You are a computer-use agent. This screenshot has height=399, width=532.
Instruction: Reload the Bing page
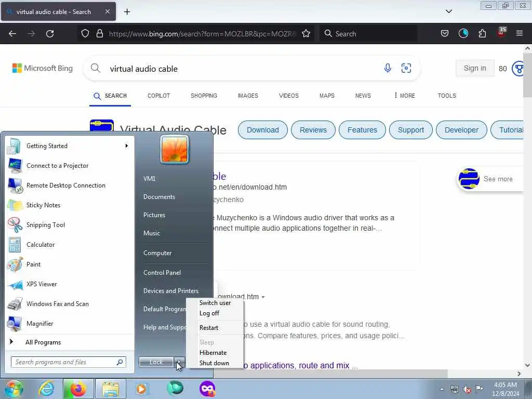pos(50,34)
